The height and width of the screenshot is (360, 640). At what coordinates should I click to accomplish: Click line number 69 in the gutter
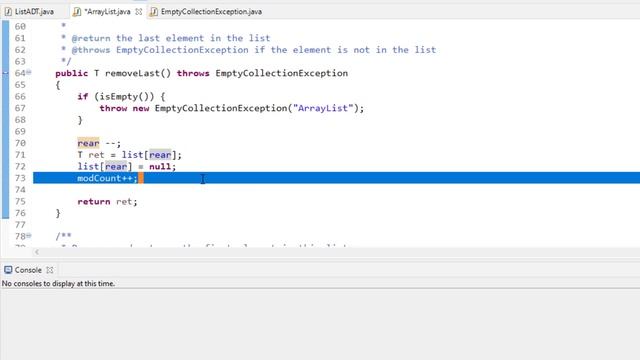(20, 131)
